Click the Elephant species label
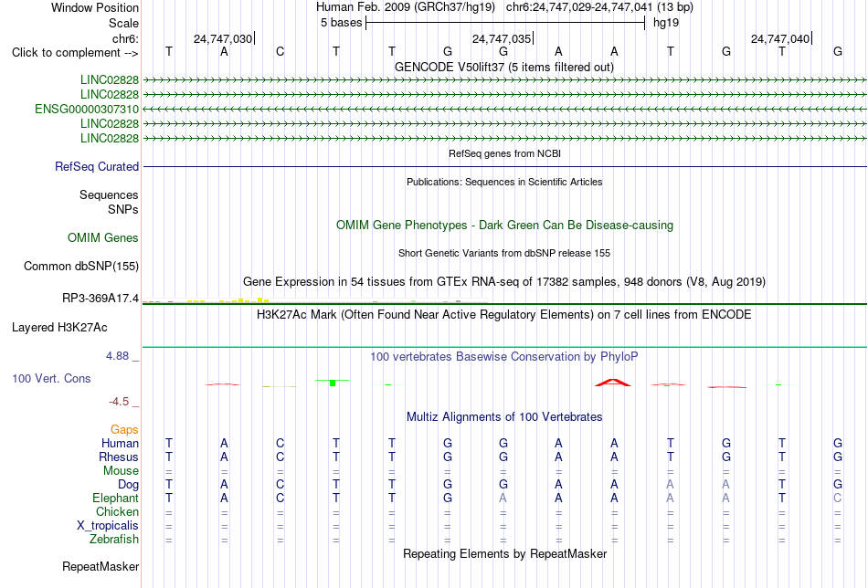This screenshot has width=868, height=588. [115, 499]
